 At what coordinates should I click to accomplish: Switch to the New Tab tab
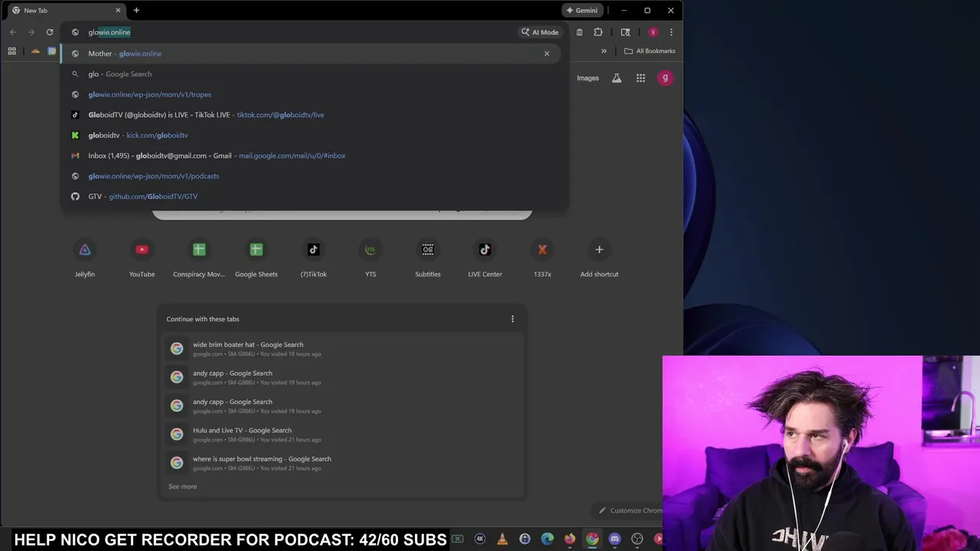[x=66, y=11]
